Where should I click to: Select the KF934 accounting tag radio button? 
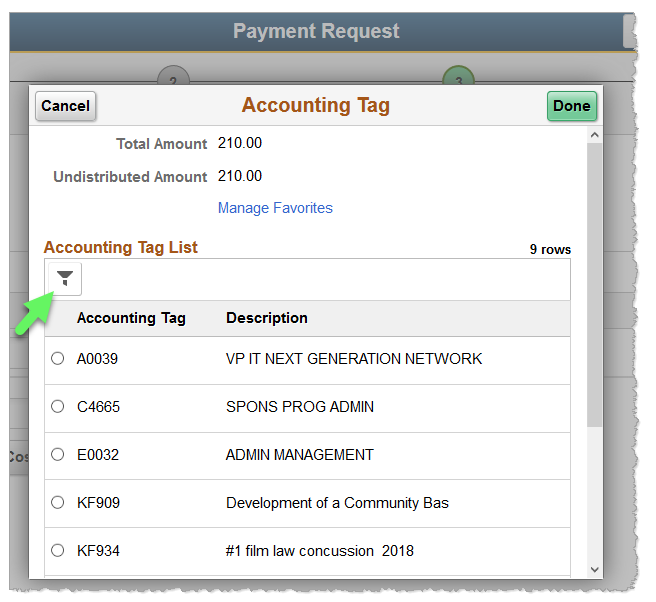(57, 550)
